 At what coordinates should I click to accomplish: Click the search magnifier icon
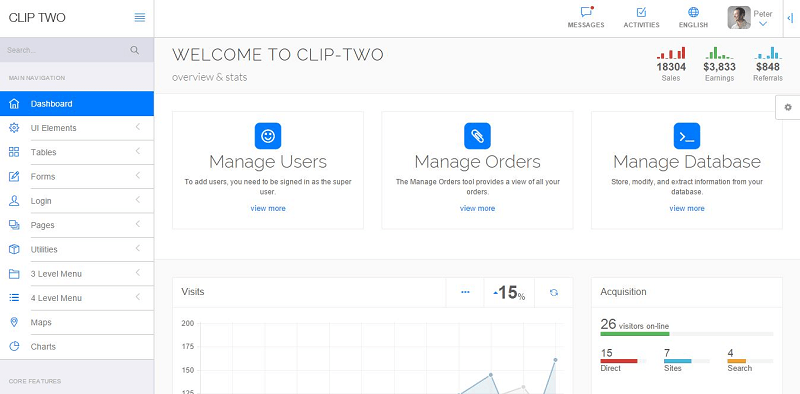[x=135, y=50]
